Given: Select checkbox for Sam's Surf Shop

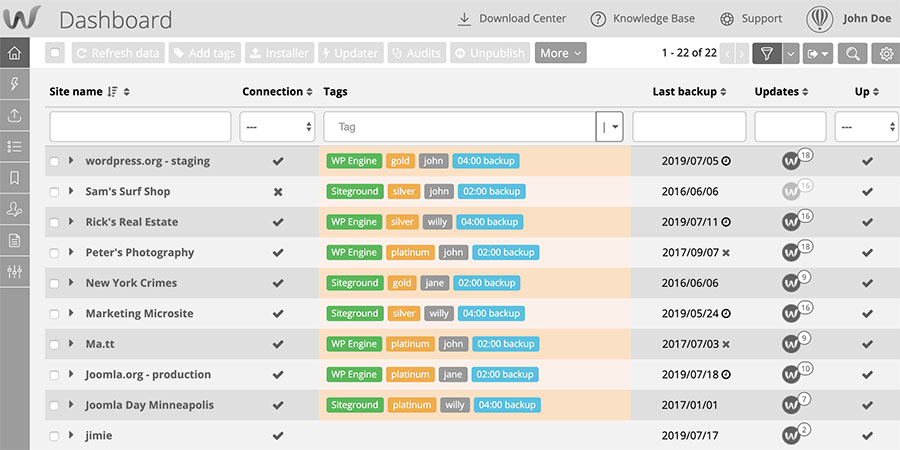Looking at the screenshot, I should [x=54, y=192].
